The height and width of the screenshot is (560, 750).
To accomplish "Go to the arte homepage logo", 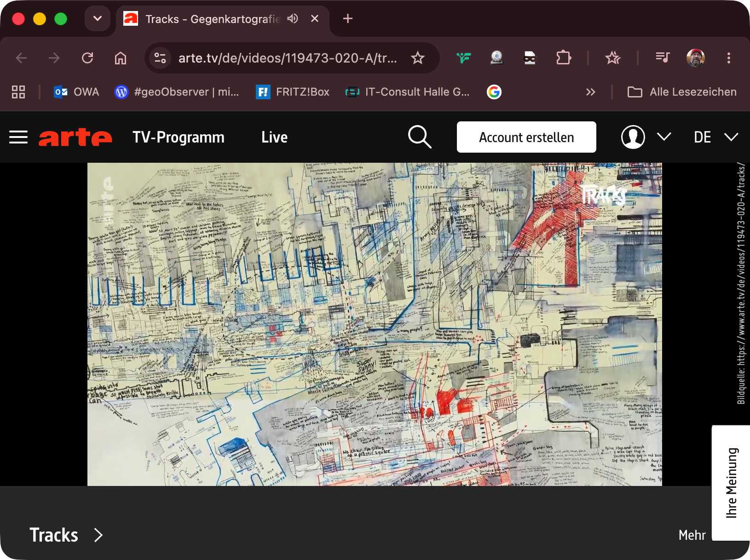I will point(75,137).
